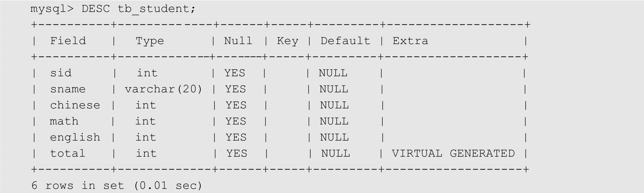The image size is (644, 193).
Task: Select the Default column header
Action: (345, 41)
